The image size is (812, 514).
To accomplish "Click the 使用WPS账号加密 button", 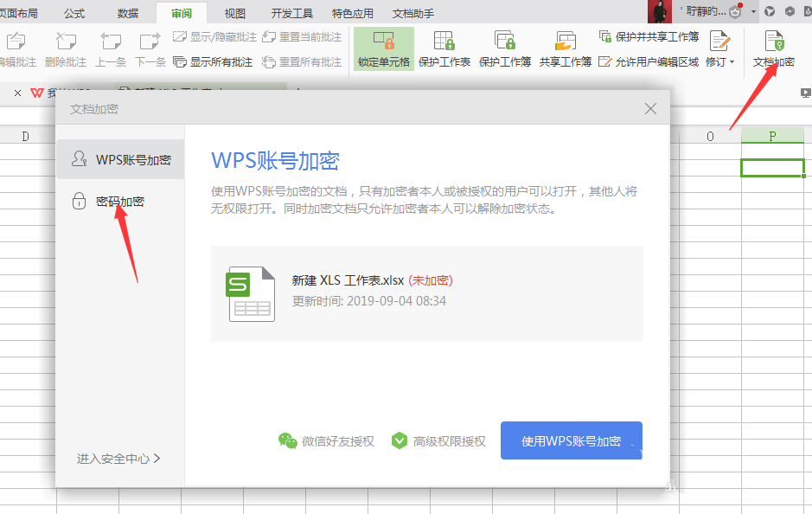I will pyautogui.click(x=572, y=440).
